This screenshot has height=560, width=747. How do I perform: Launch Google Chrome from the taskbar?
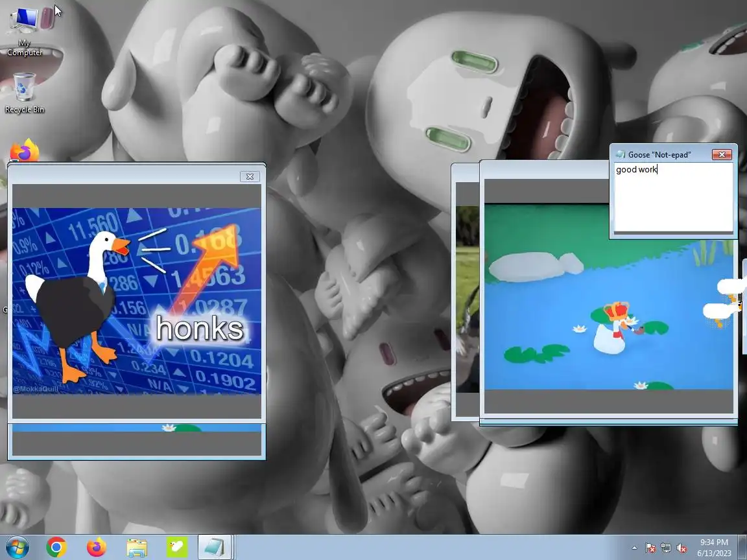point(56,547)
